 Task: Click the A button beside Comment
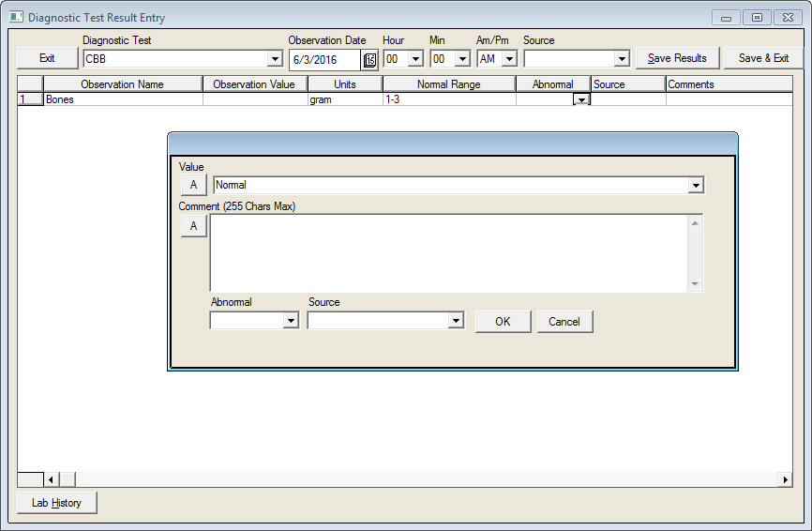click(x=193, y=226)
